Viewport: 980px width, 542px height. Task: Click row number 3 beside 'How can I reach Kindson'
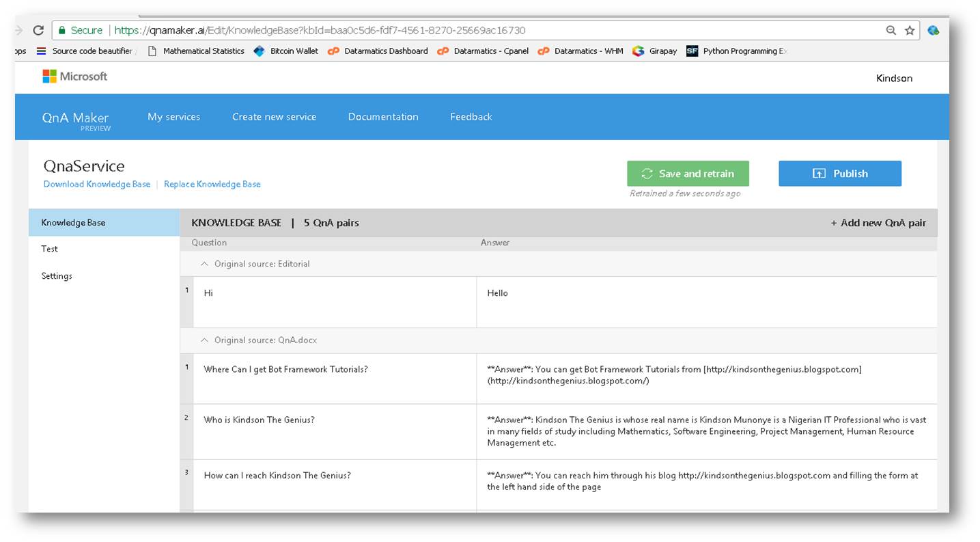186,473
